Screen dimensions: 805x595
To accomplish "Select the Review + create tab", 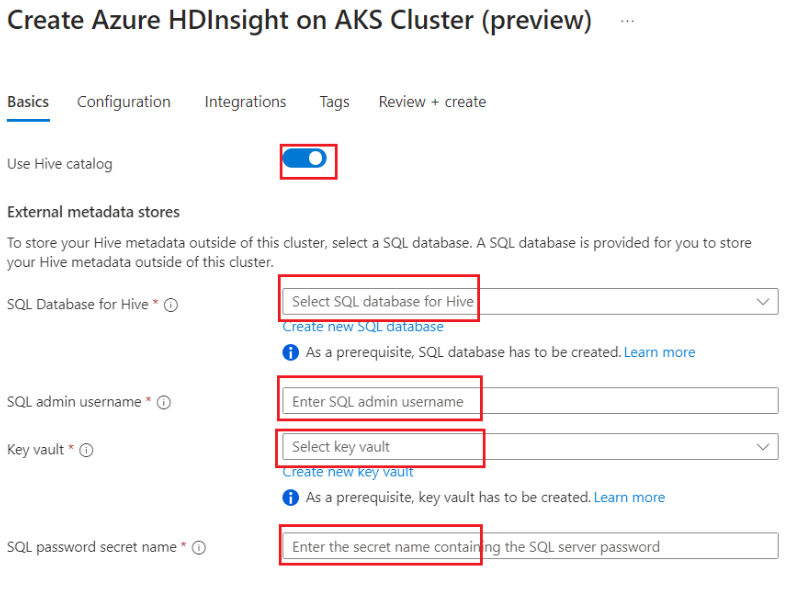I will 432,102.
